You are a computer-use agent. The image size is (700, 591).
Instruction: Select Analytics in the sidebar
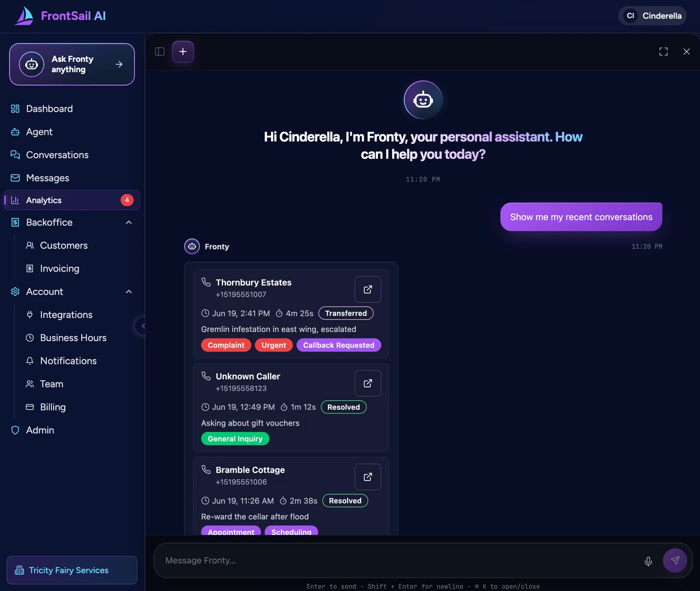pyautogui.click(x=72, y=200)
